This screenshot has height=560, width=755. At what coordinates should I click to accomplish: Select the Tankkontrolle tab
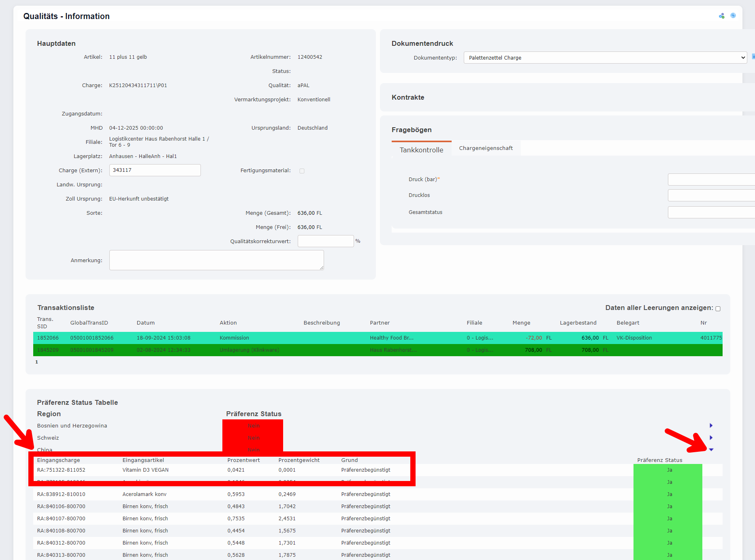pos(421,150)
